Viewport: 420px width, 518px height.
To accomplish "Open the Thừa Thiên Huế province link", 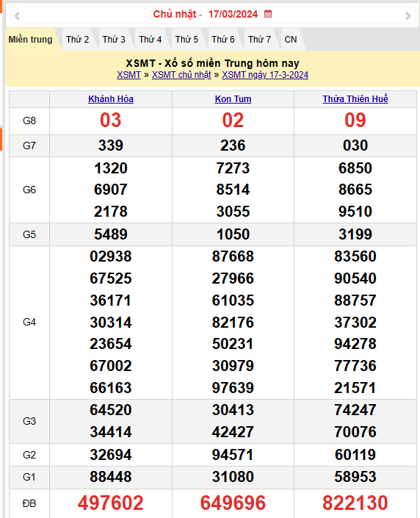I will tap(355, 99).
